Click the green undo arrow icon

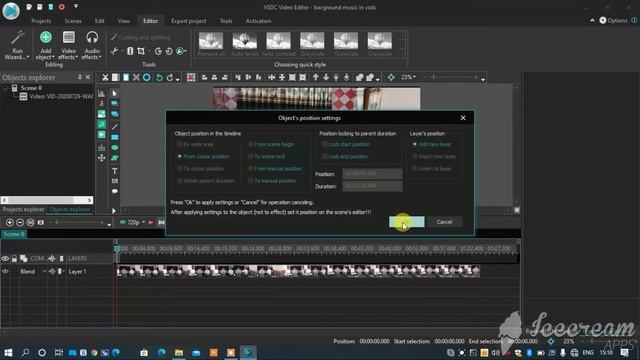click(x=159, y=78)
